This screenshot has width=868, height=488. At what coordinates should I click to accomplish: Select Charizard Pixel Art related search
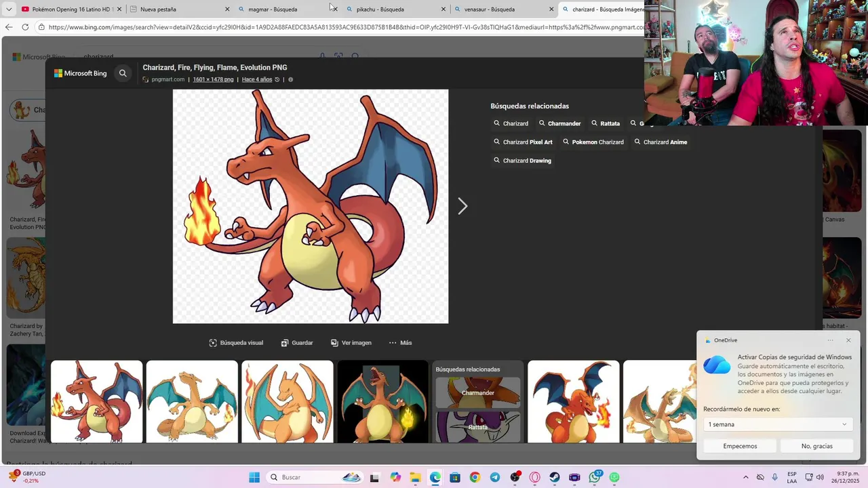(x=523, y=142)
